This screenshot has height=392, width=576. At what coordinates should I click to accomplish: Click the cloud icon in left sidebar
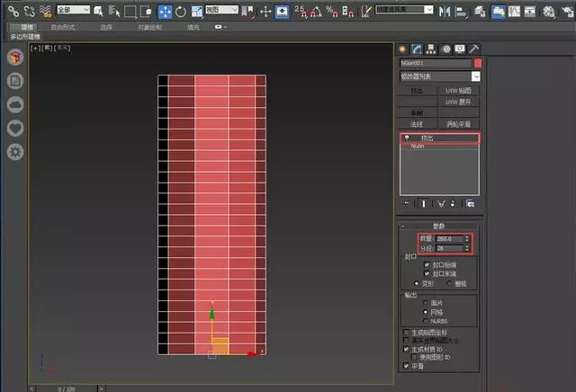15,105
